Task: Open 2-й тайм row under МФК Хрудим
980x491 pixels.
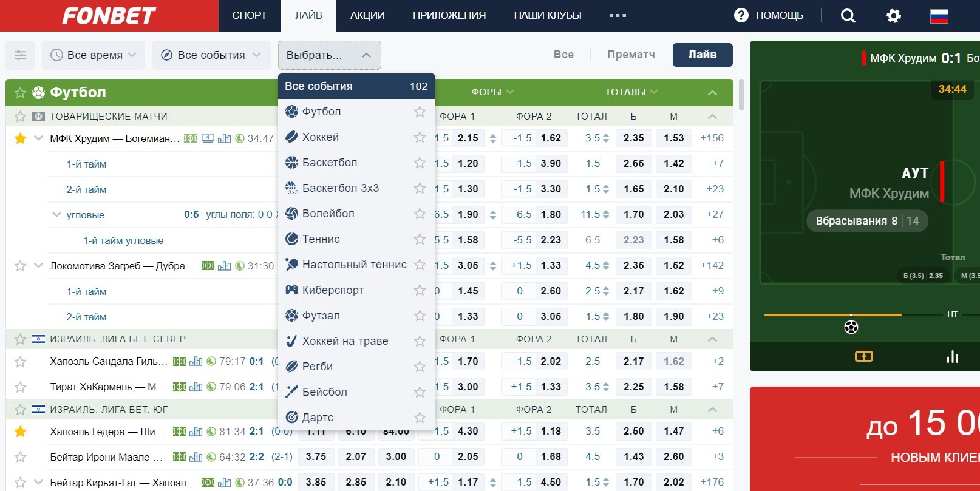Action: click(x=86, y=189)
